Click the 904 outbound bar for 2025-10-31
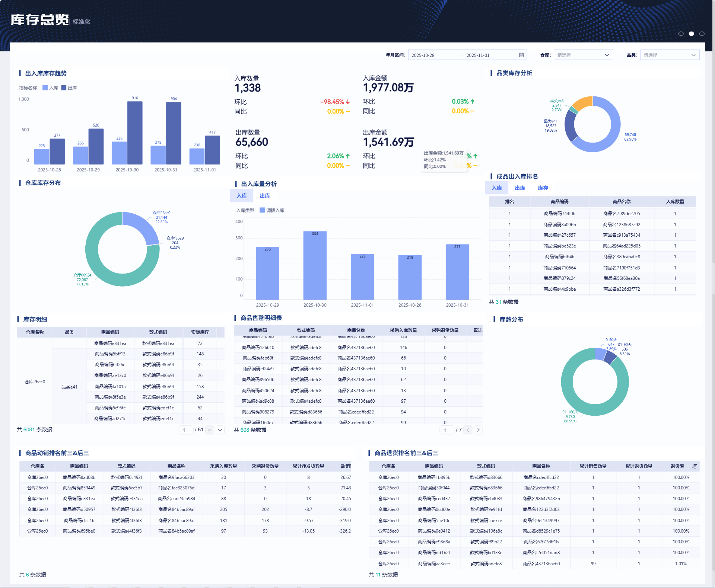 point(174,133)
